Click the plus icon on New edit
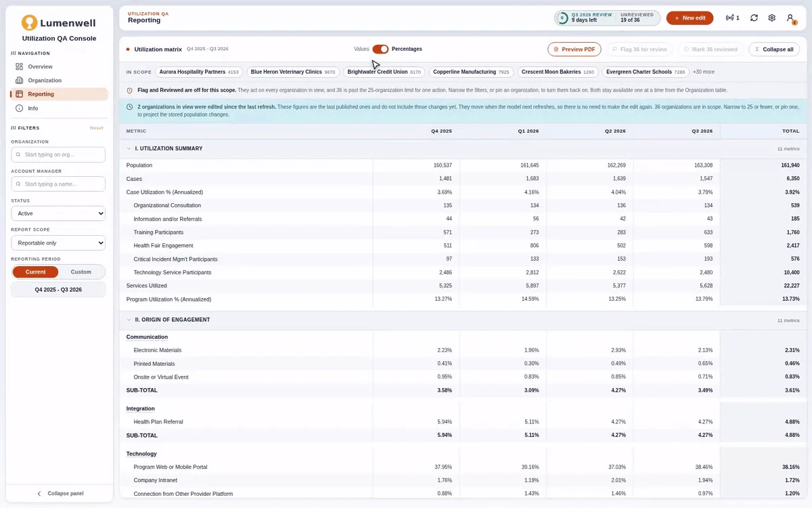The height and width of the screenshot is (508, 812). pos(677,18)
